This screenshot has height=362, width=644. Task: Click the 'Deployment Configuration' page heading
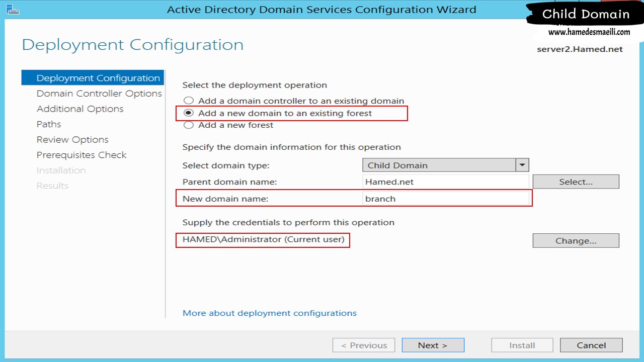click(x=133, y=45)
